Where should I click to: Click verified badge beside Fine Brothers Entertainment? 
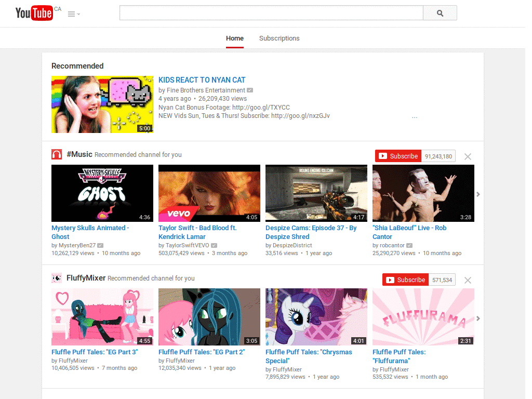coord(250,90)
